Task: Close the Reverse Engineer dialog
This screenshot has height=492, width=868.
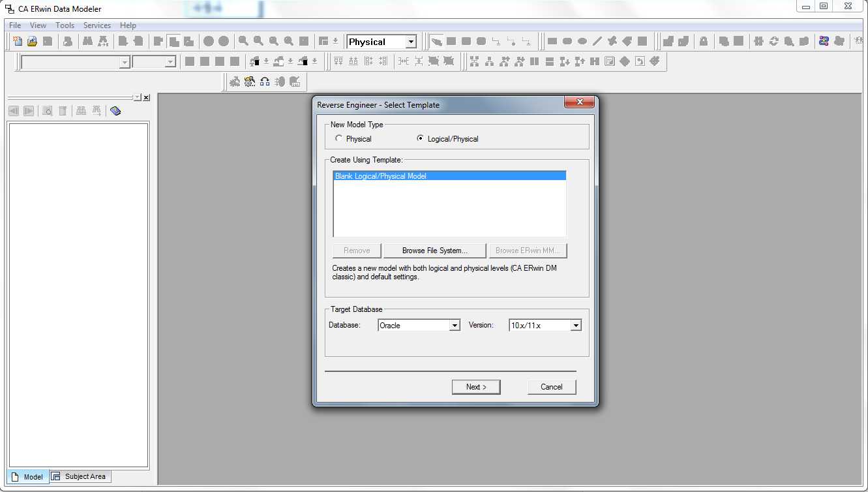Action: [x=579, y=102]
